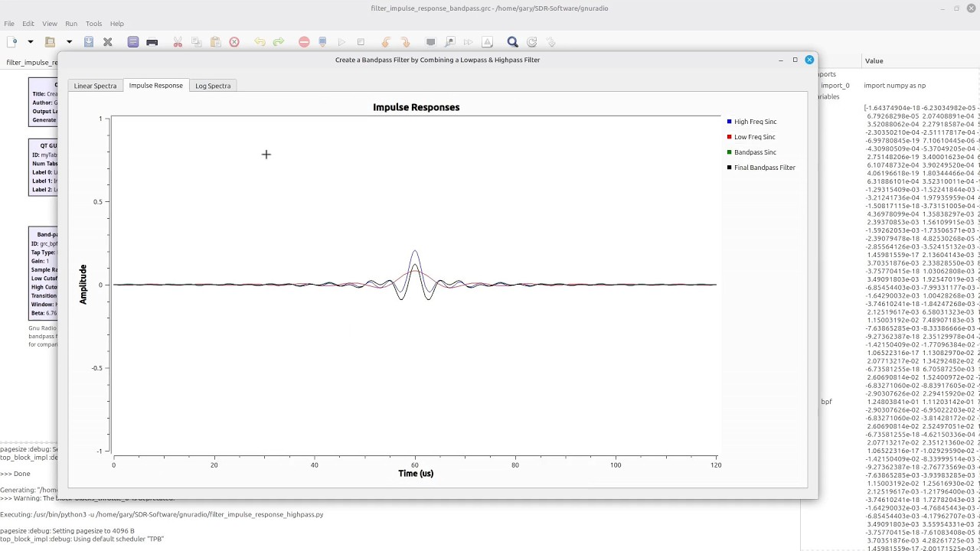Switch to the Linear Spectra tab

tap(95, 86)
